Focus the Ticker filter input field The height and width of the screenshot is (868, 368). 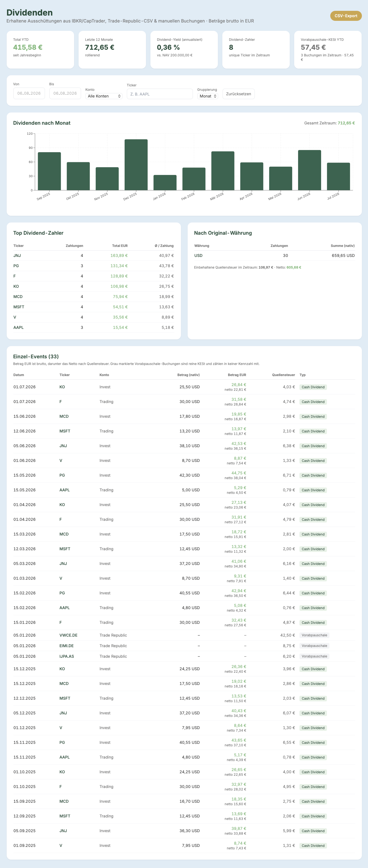coord(160,94)
